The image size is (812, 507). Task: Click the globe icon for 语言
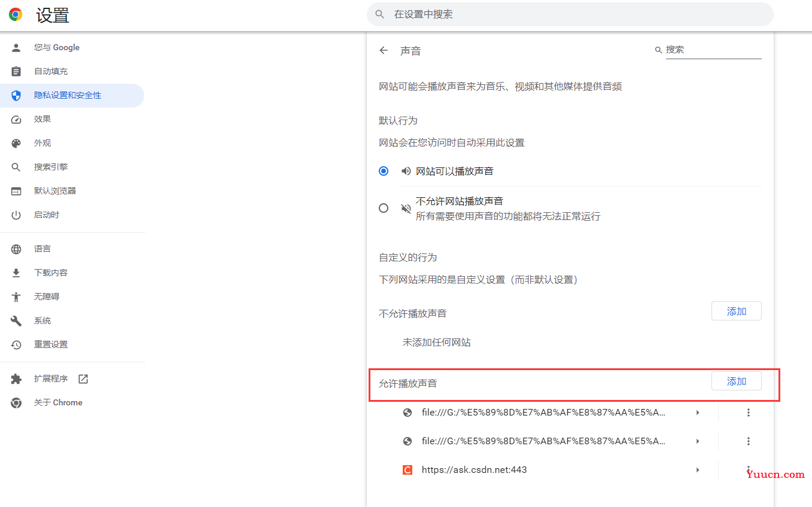(16, 249)
